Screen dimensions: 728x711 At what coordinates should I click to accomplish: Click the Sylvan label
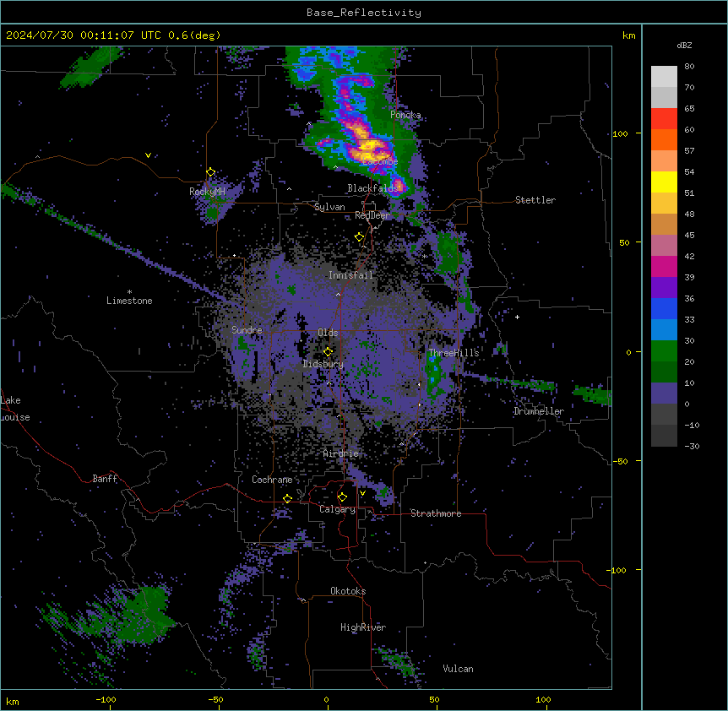329,207
